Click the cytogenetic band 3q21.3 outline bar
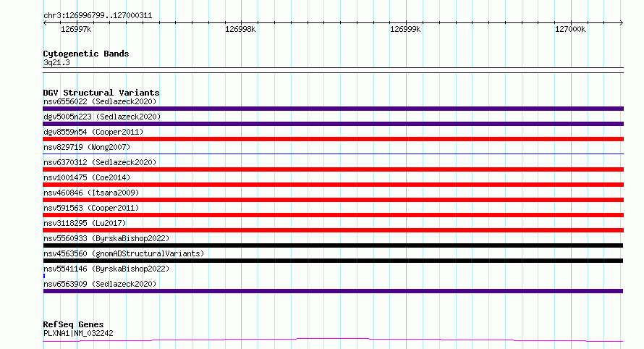The width and height of the screenshot is (644, 349). (x=333, y=70)
